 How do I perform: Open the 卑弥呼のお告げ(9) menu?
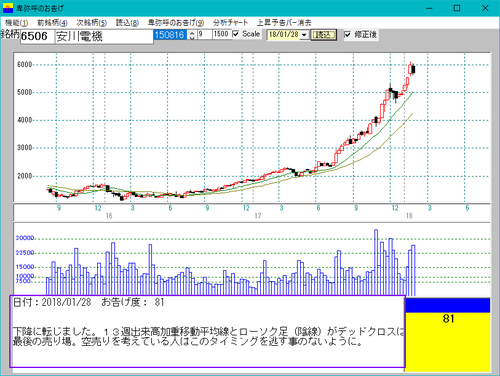(x=176, y=23)
